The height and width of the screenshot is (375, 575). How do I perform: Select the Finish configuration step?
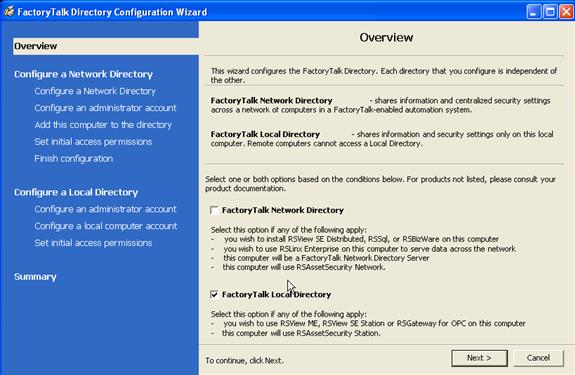click(x=74, y=158)
